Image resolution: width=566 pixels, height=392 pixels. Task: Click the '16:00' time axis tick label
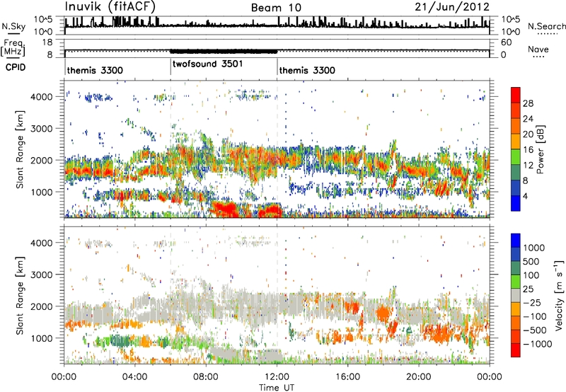point(347,377)
